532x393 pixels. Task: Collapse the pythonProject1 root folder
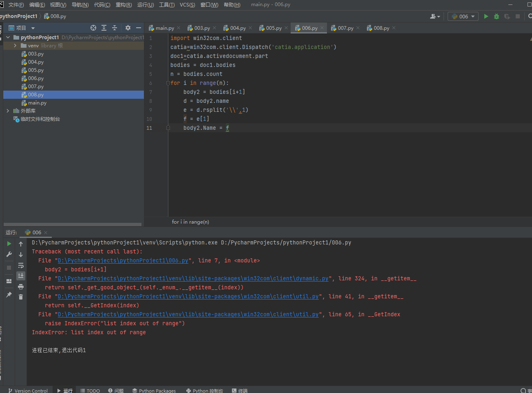click(8, 37)
